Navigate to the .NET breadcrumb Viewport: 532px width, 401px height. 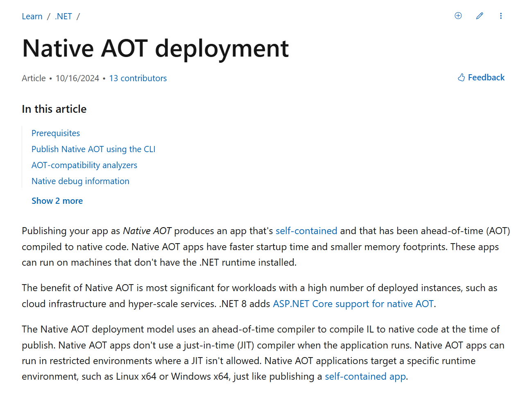(x=63, y=16)
